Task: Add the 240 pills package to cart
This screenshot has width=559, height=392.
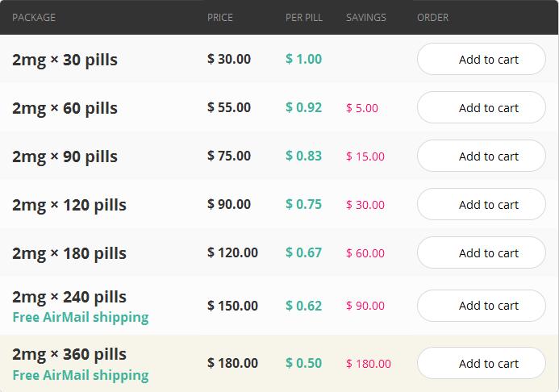Action: coord(482,306)
